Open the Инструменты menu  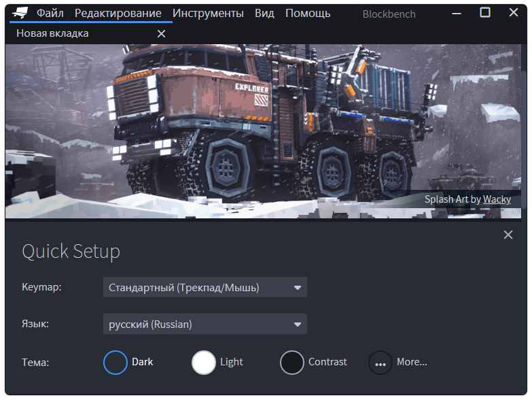pyautogui.click(x=208, y=13)
